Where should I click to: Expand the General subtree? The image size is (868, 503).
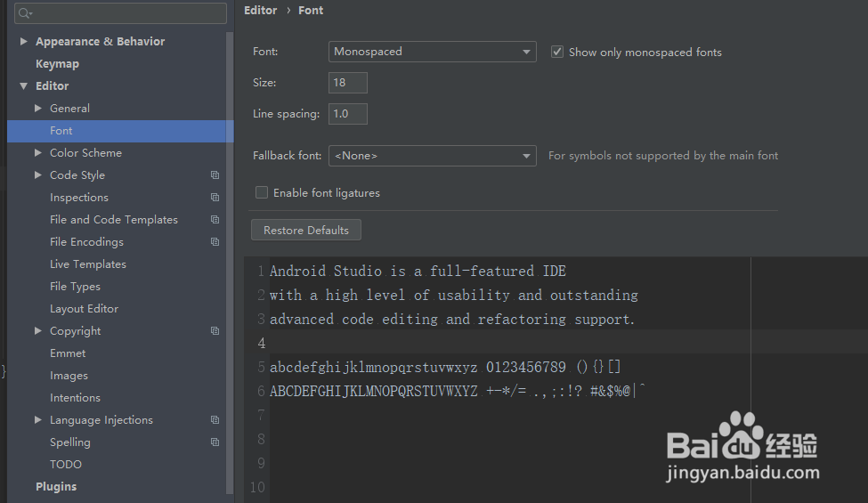tap(38, 109)
